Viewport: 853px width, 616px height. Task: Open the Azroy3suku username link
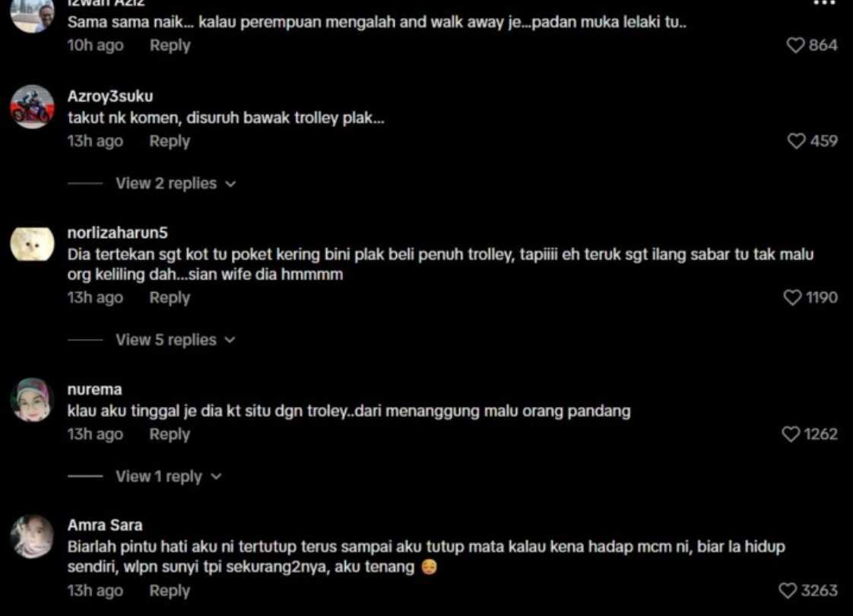click(110, 97)
